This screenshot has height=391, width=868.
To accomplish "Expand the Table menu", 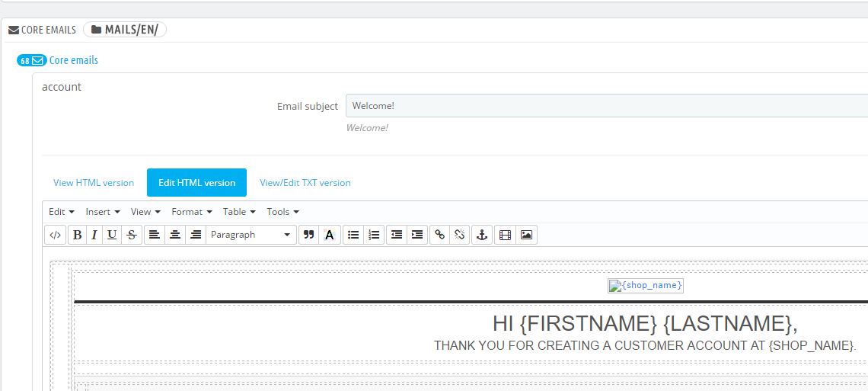I will (239, 212).
